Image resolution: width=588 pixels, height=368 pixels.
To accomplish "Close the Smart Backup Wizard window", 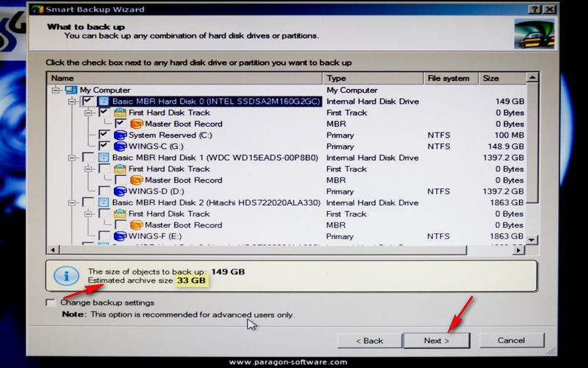I will 549,10.
